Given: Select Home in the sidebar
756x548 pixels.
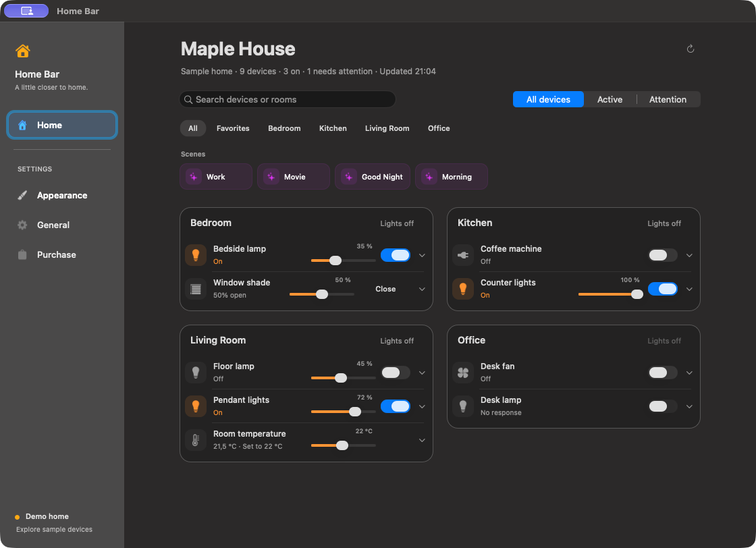Looking at the screenshot, I should [62, 125].
